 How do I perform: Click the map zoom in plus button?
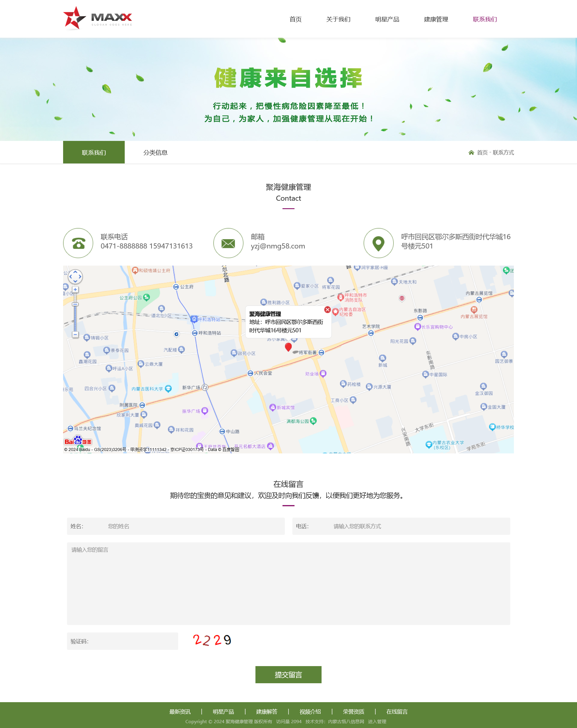(x=75, y=290)
